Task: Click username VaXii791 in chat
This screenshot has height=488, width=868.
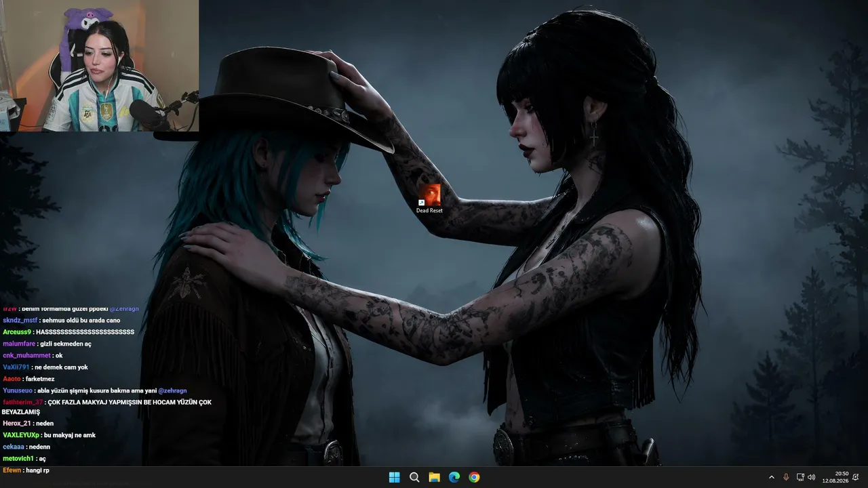Action: [x=16, y=367]
